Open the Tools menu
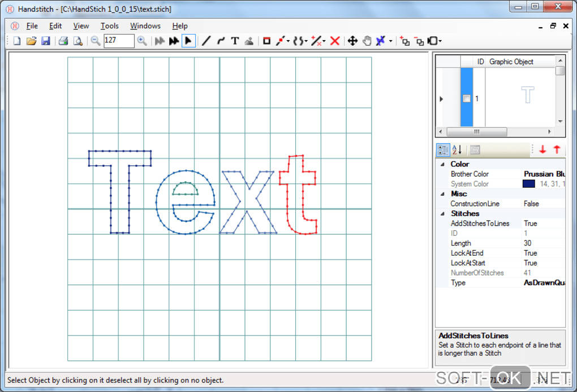Viewport: 577px width, 392px height. (110, 25)
